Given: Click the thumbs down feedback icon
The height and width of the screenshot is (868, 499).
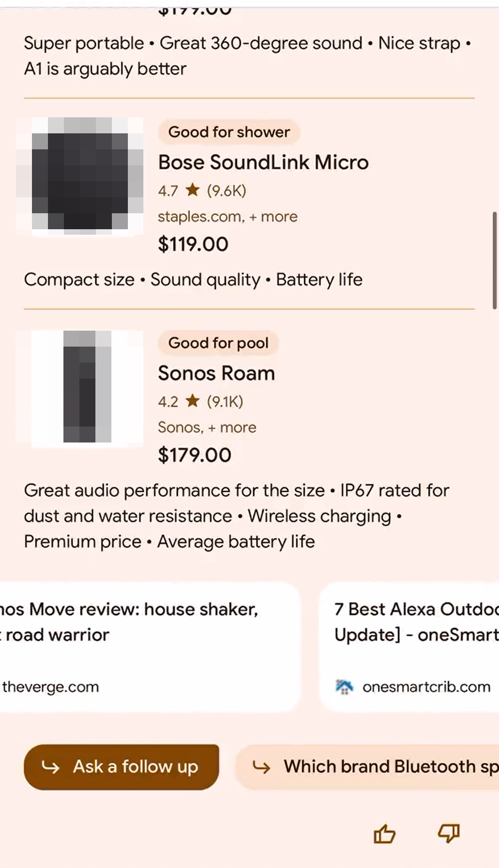Looking at the screenshot, I should 449,833.
